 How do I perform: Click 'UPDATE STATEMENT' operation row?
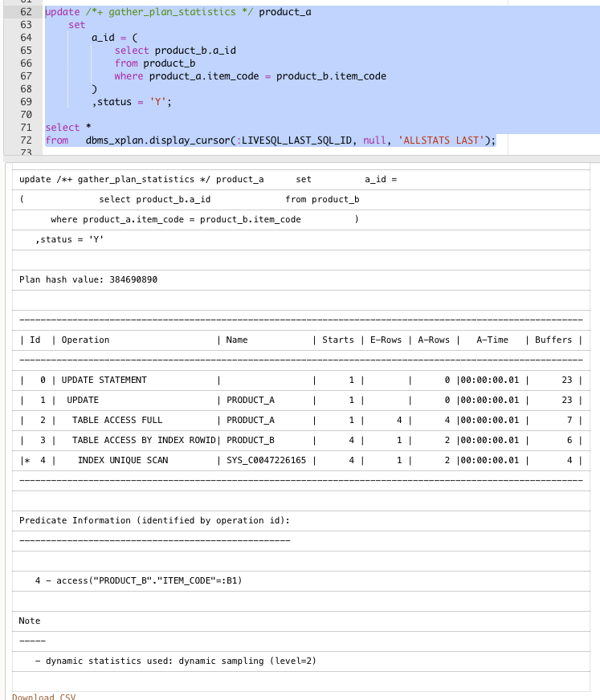coord(301,381)
